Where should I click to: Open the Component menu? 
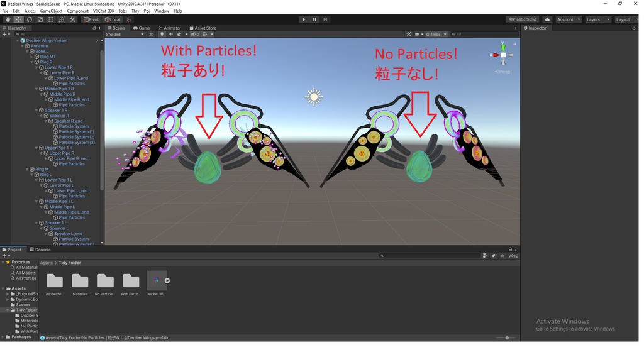coord(77,11)
